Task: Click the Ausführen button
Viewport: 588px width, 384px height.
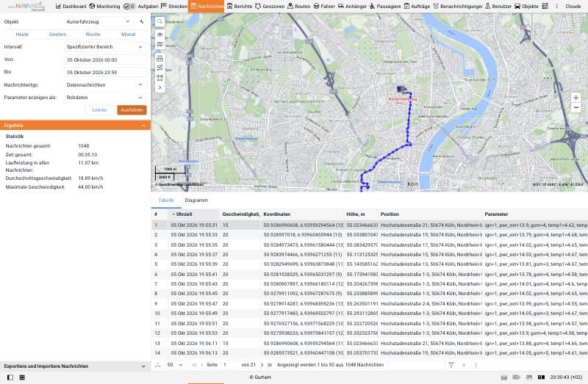Action: point(132,110)
